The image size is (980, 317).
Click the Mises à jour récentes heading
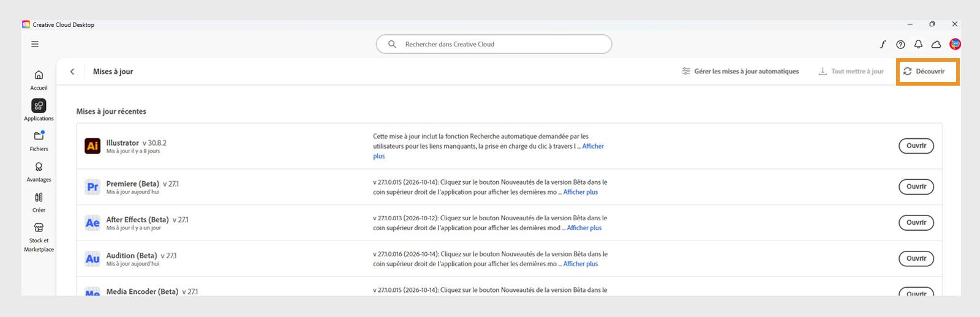(x=111, y=111)
